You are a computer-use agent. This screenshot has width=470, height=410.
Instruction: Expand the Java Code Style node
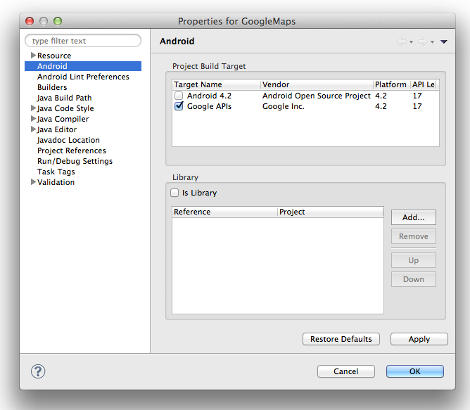coord(33,108)
